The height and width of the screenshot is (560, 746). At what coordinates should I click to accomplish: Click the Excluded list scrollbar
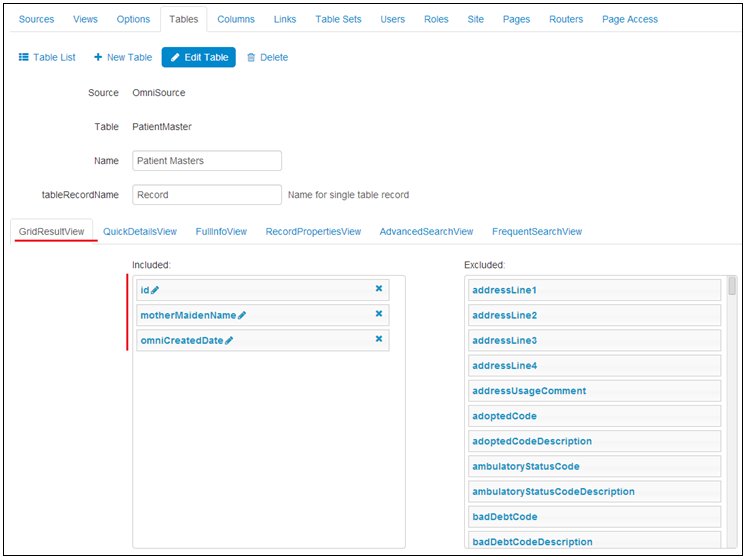(x=733, y=288)
